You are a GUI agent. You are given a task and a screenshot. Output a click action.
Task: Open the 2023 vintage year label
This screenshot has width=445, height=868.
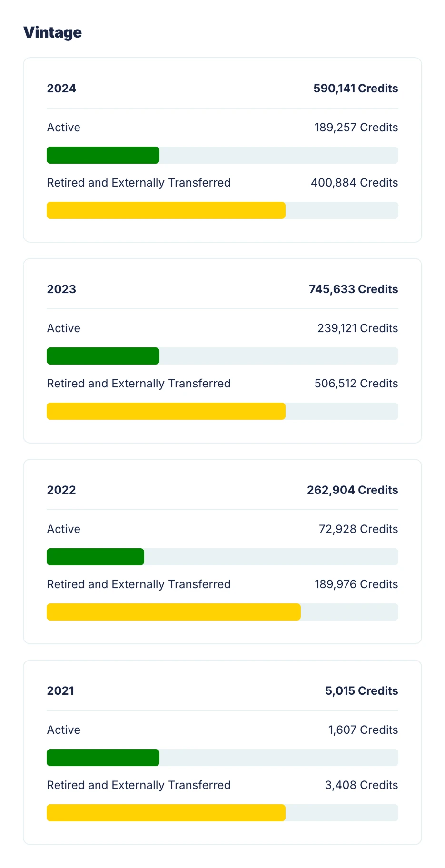pyautogui.click(x=61, y=289)
